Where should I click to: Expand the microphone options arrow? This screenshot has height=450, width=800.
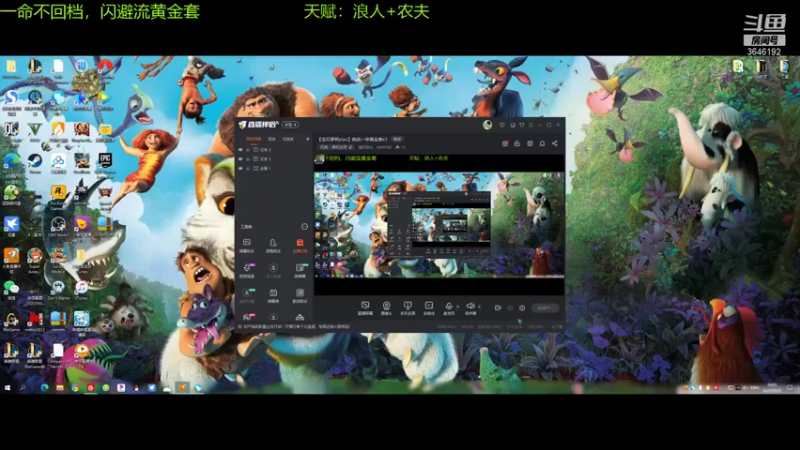pos(457,307)
